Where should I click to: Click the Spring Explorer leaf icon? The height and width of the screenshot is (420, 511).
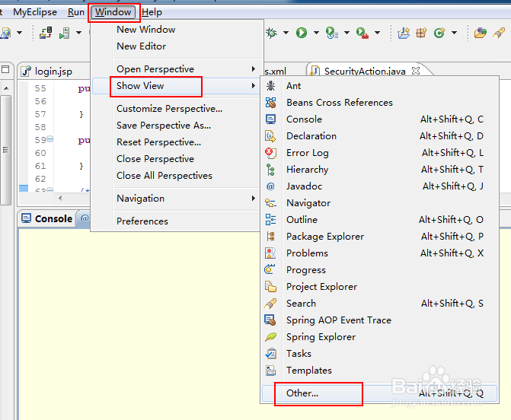point(270,337)
